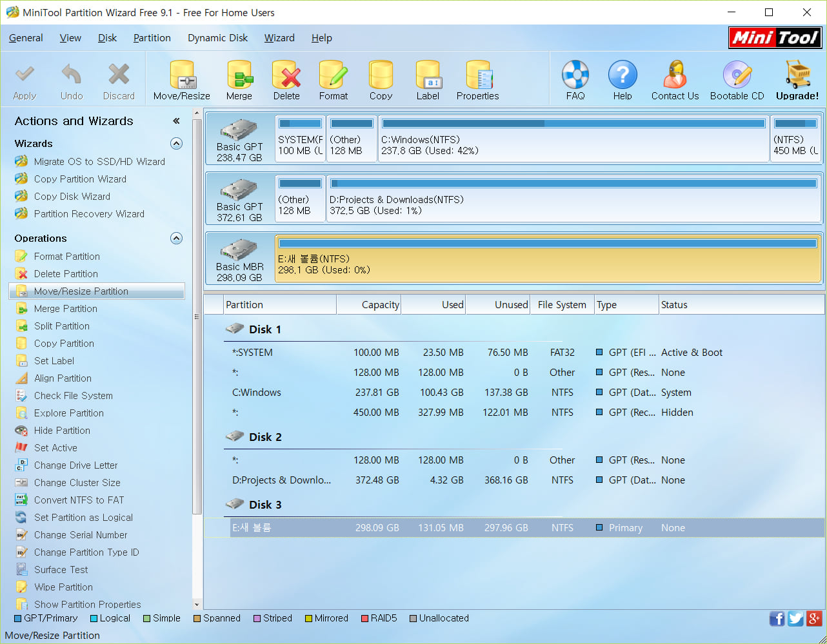This screenshot has height=644, width=827.
Task: Click the Label toolbar icon
Action: coord(428,75)
